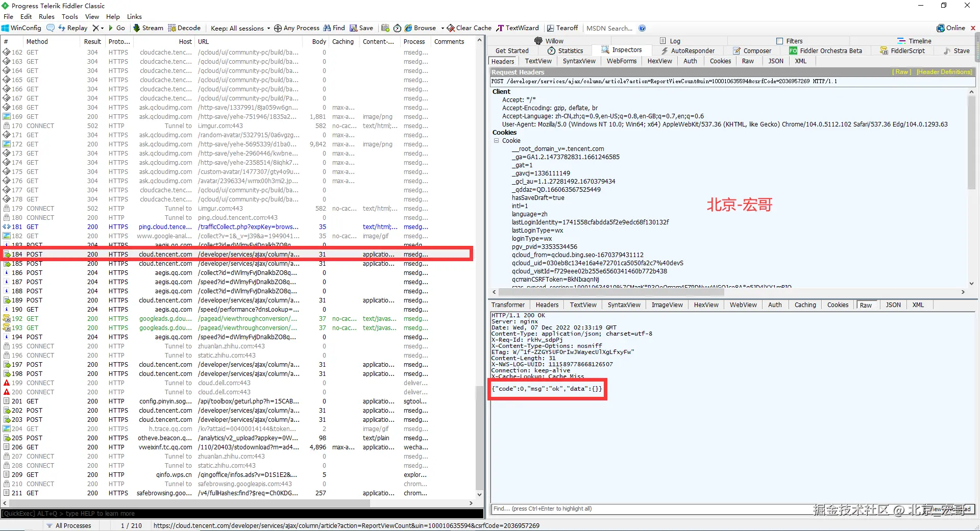Click the Online status indicator
The height and width of the screenshot is (531, 980).
pos(951,28)
